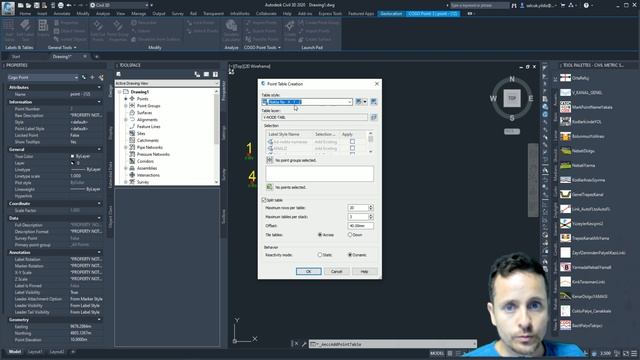Confirm the dialog with OK
Viewport: 640px width, 360px height.
click(x=309, y=271)
